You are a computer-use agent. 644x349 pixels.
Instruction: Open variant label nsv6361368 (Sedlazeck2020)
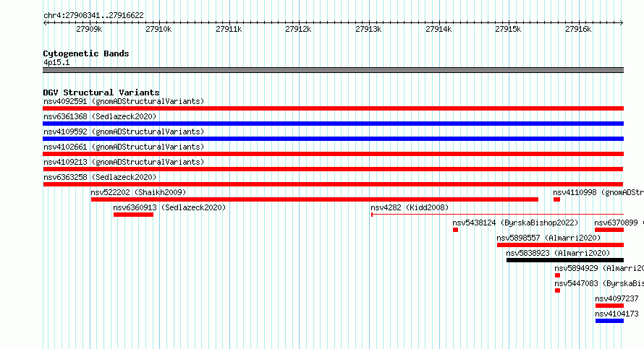pyautogui.click(x=100, y=116)
